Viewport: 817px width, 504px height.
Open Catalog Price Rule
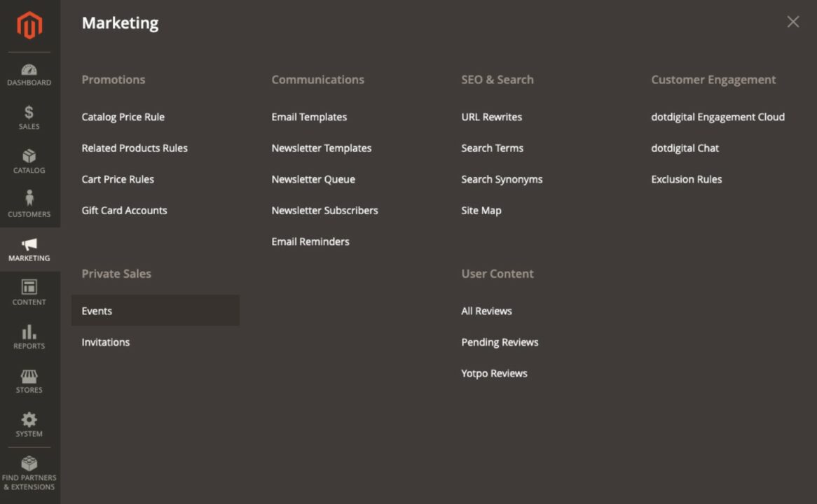point(123,117)
